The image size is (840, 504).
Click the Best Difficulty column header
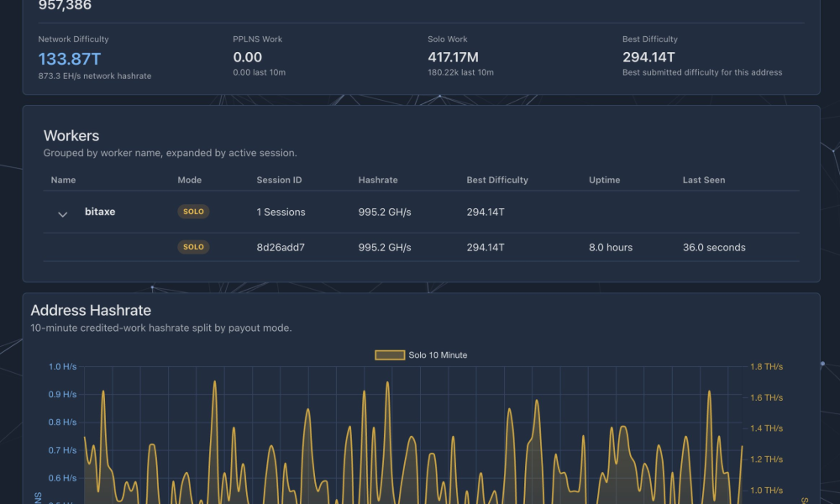(497, 180)
